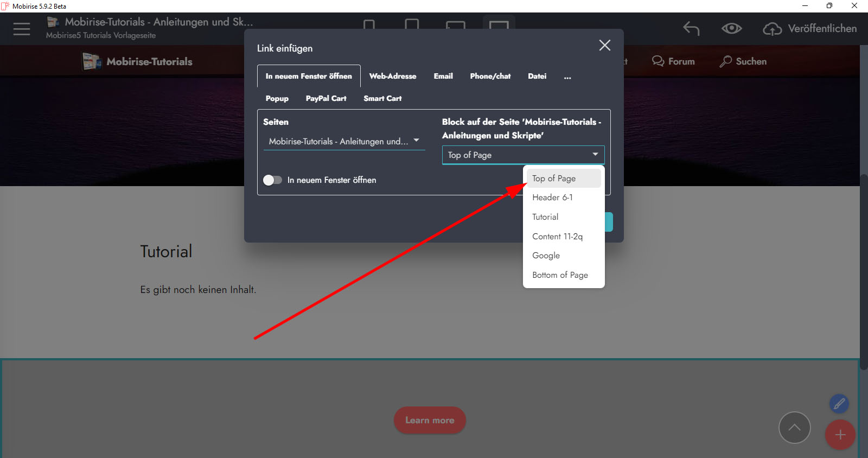The image size is (868, 458).
Task: Click the Forum navigation link
Action: click(x=681, y=61)
